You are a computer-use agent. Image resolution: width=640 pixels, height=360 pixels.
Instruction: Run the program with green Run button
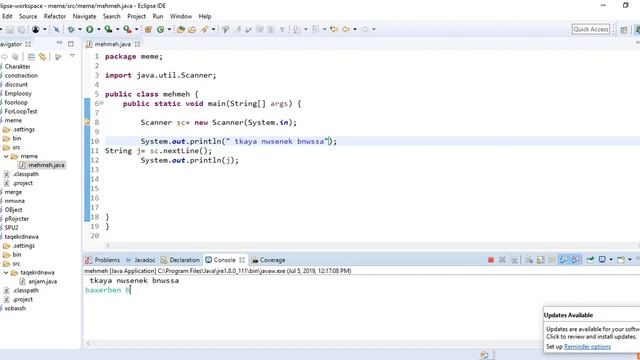click(90, 29)
